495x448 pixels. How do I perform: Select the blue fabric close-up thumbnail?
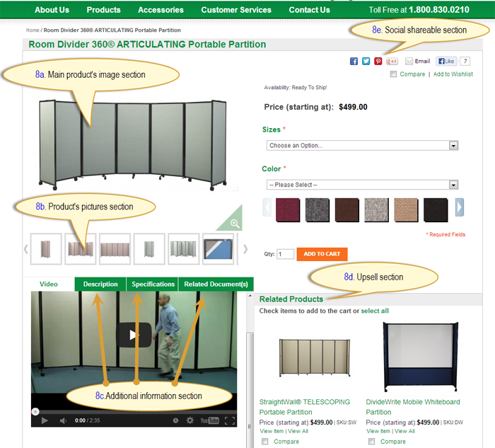tap(218, 249)
